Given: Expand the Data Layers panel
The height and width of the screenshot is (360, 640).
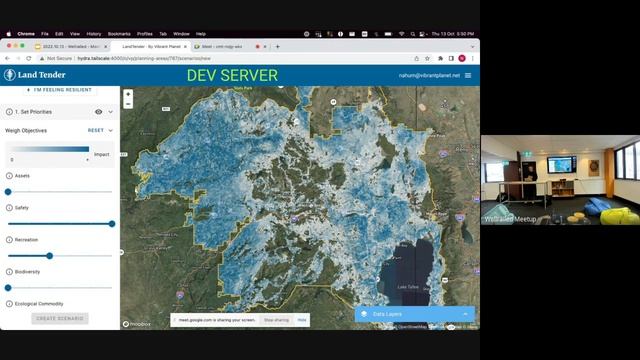Looking at the screenshot, I should [465, 314].
